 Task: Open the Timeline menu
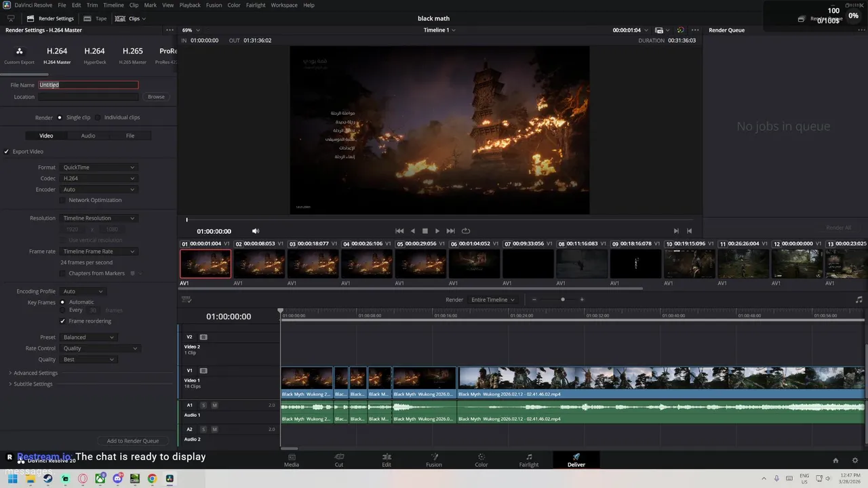(x=113, y=5)
